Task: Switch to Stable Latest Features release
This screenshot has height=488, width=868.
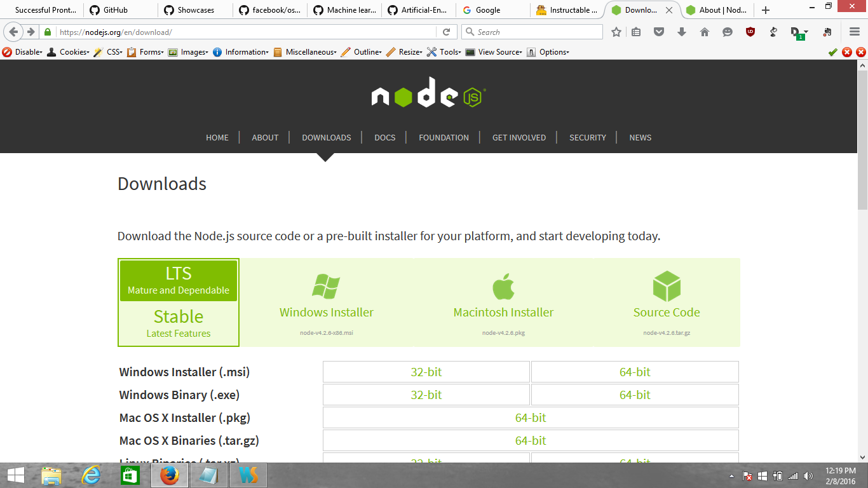Action: [x=179, y=323]
